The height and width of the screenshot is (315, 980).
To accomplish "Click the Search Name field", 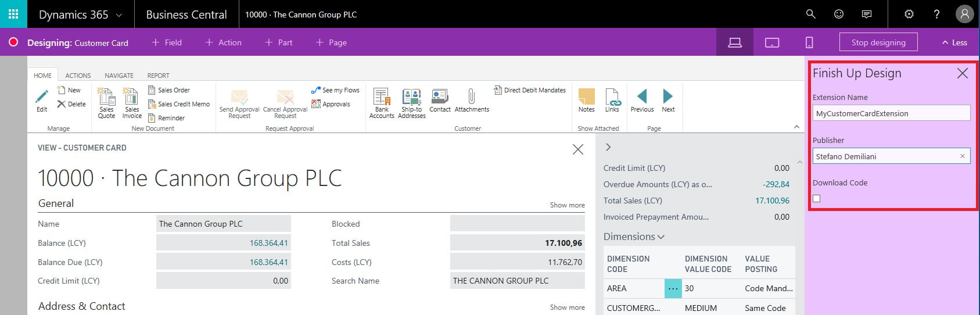I will [517, 281].
